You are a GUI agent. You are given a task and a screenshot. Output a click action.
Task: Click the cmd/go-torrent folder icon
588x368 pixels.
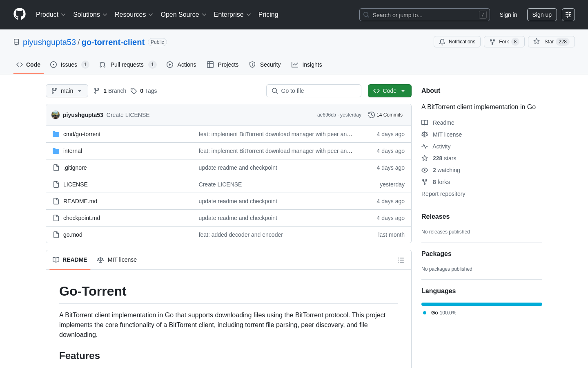click(x=56, y=134)
